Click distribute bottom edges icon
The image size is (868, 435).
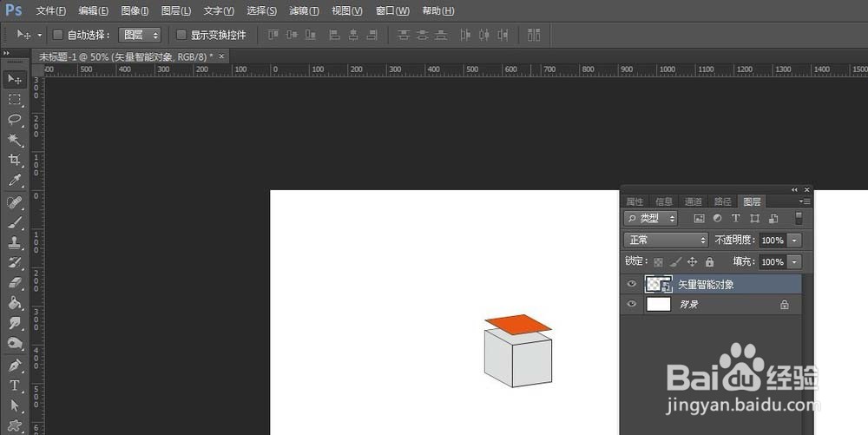click(x=441, y=35)
